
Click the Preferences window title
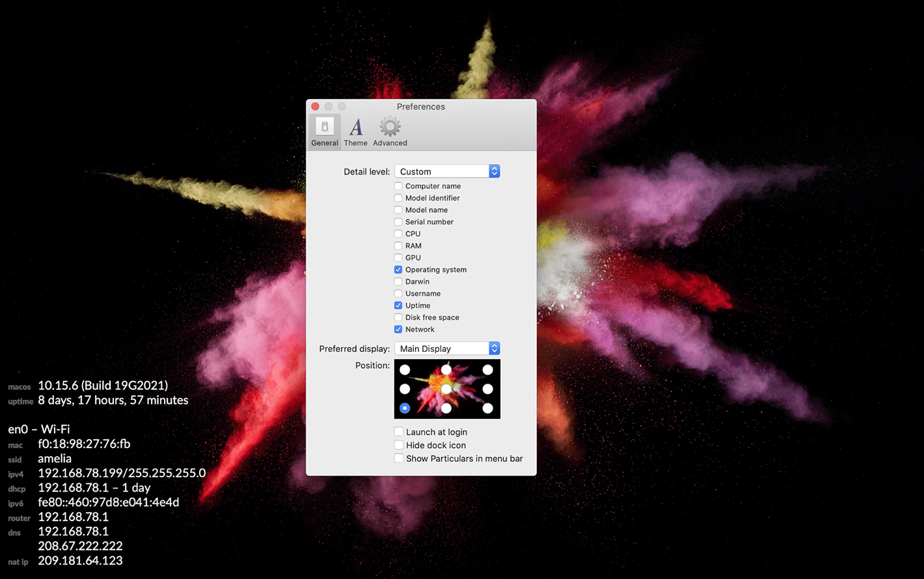[421, 107]
